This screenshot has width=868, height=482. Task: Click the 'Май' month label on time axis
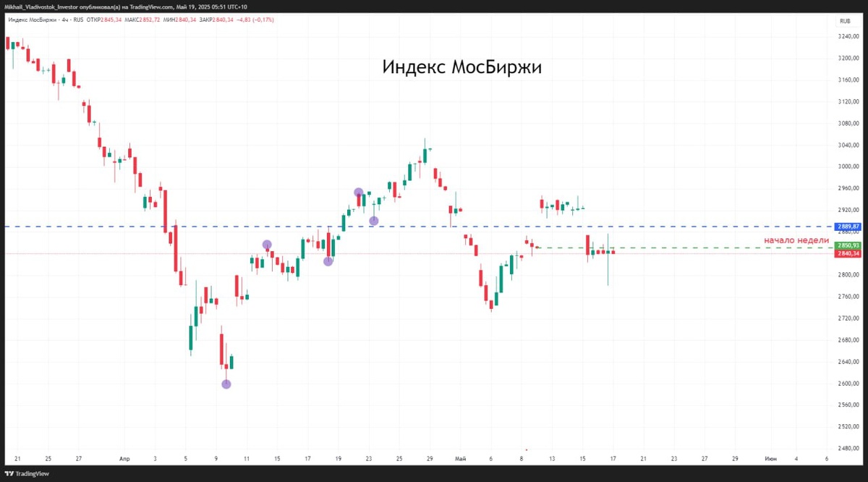tap(461, 459)
